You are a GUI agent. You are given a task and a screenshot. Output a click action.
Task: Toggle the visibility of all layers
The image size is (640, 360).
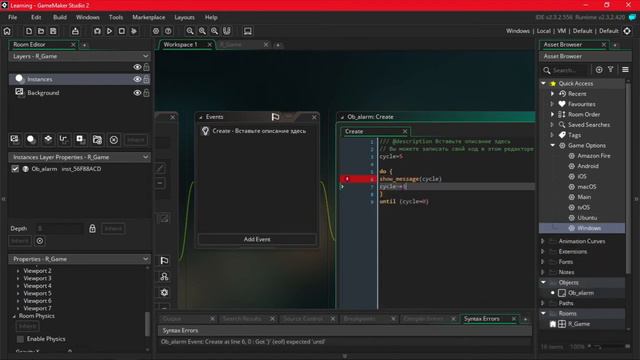pyautogui.click(x=137, y=67)
